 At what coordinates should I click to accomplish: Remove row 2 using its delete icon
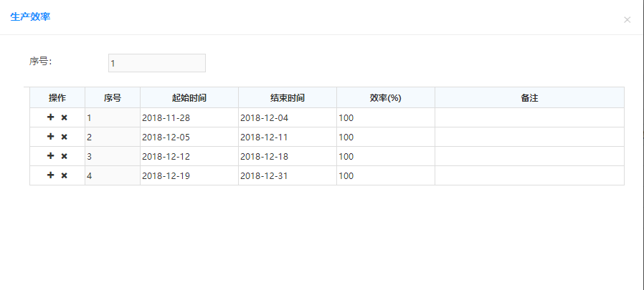point(64,137)
